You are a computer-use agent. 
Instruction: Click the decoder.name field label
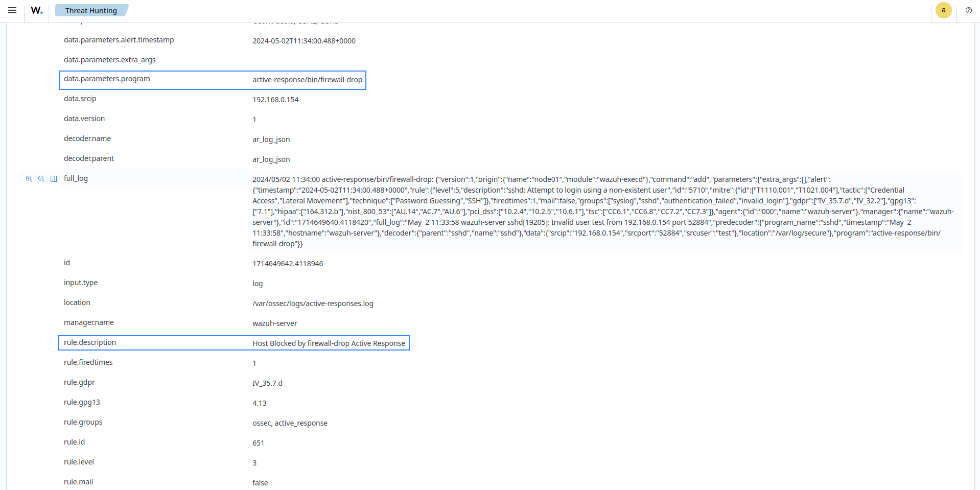87,138
